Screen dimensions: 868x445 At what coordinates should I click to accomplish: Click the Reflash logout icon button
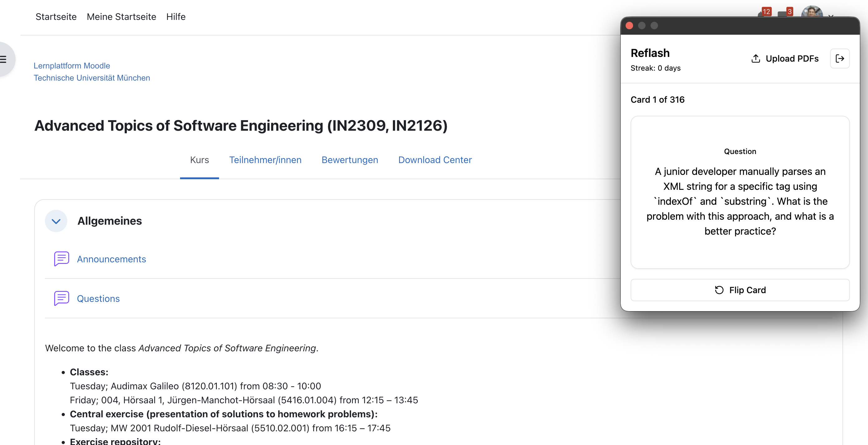[839, 59]
